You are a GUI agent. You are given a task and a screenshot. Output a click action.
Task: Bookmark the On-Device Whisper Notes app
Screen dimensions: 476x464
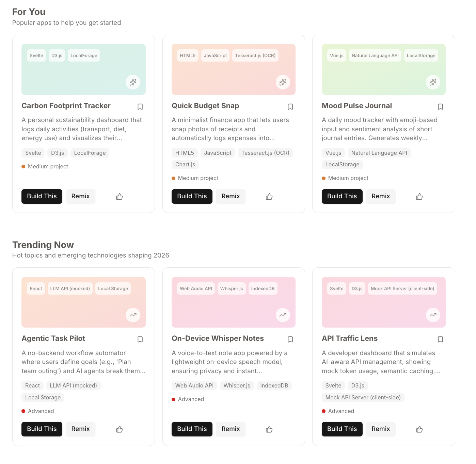coord(290,339)
